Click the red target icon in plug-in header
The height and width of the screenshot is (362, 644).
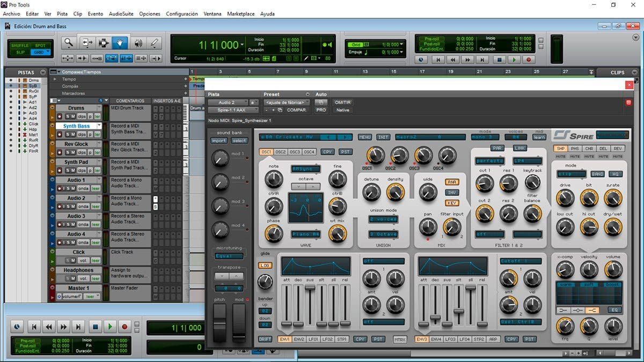click(628, 102)
